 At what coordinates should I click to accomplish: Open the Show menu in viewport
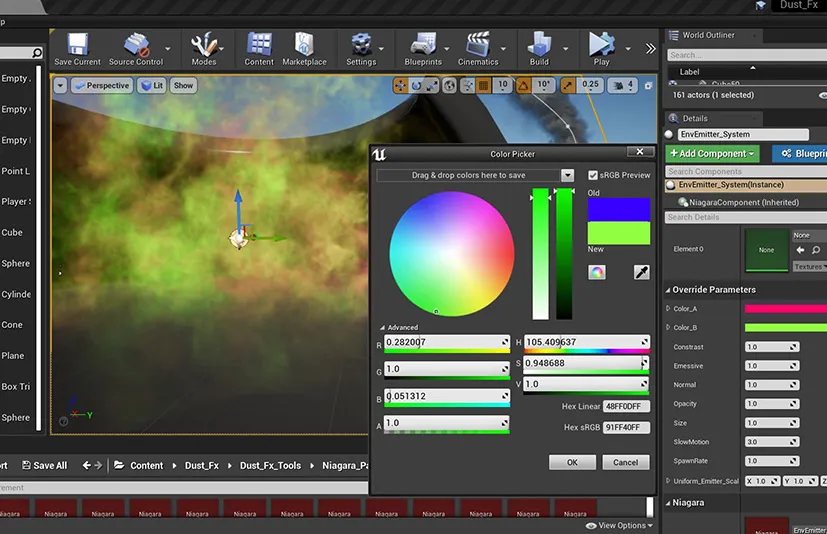tap(184, 85)
